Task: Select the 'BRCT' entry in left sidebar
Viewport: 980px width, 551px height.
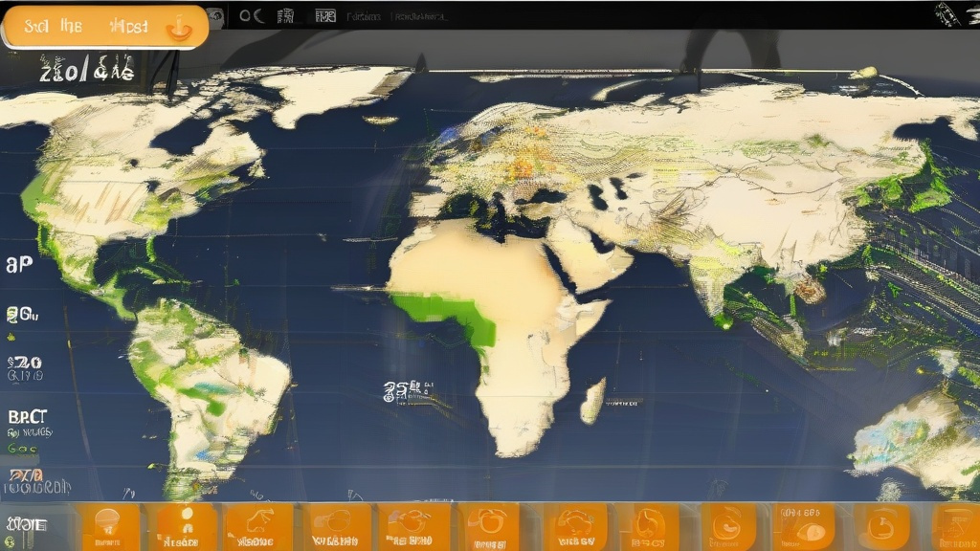Action: tap(27, 418)
